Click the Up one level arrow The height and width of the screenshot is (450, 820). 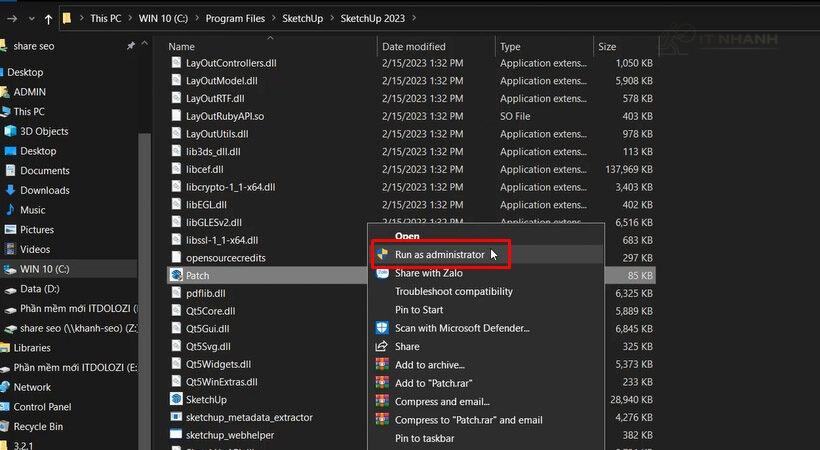pos(48,18)
